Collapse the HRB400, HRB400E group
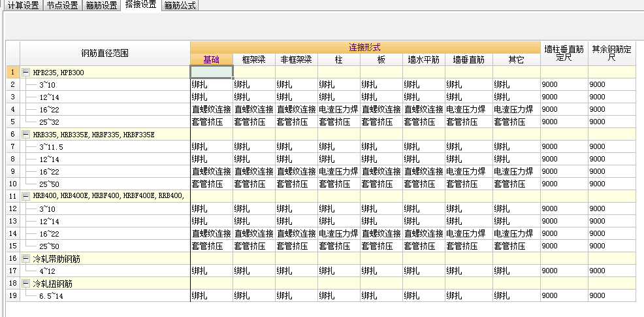The width and height of the screenshot is (644, 317). 26,197
